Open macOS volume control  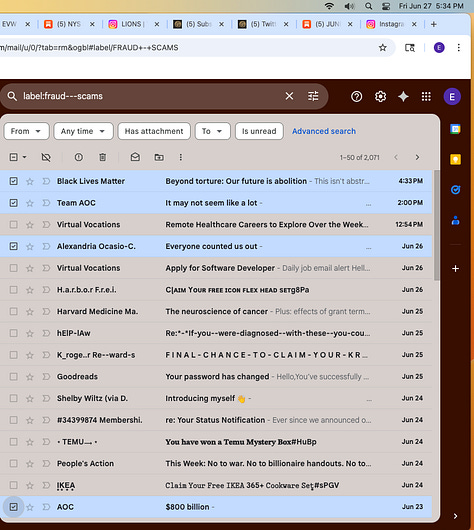coord(349,6)
